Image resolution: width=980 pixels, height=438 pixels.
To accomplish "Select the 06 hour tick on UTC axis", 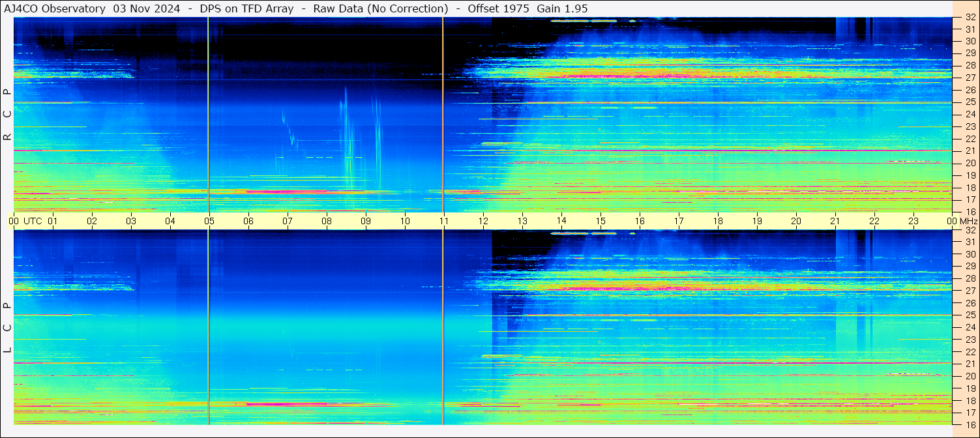I will pos(248,221).
